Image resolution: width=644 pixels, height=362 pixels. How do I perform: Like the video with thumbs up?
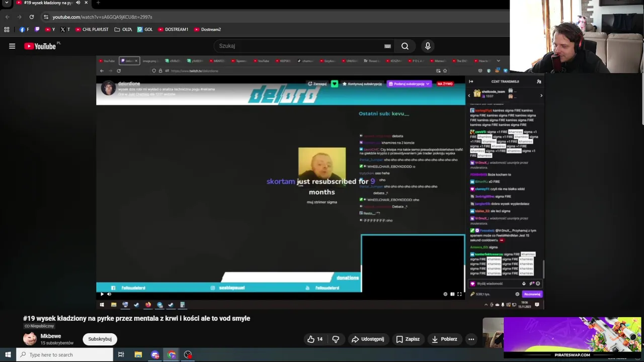[315, 339]
